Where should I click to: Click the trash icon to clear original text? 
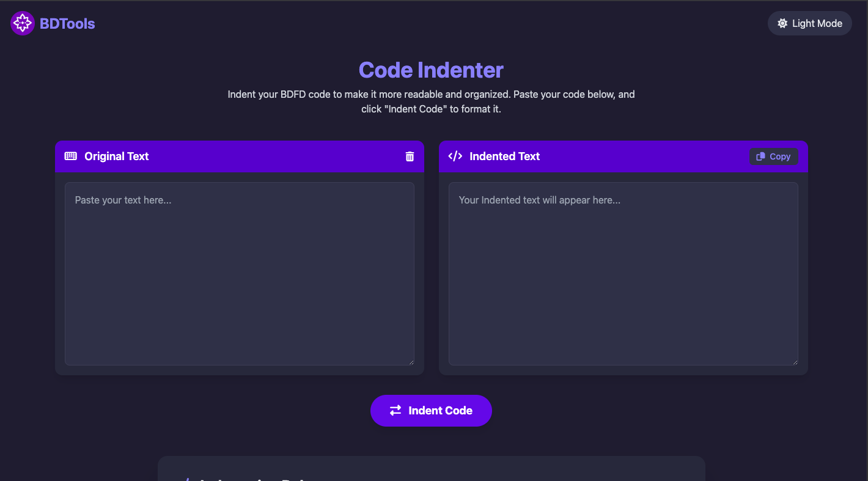coord(410,156)
